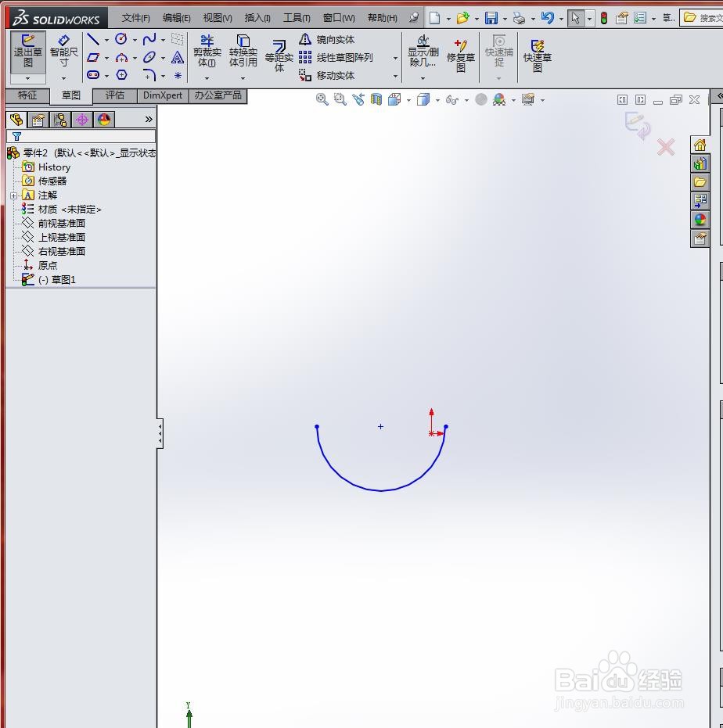The width and height of the screenshot is (723, 728).
Task: Open the FeatureManager design tree tab
Action: [x=16, y=120]
